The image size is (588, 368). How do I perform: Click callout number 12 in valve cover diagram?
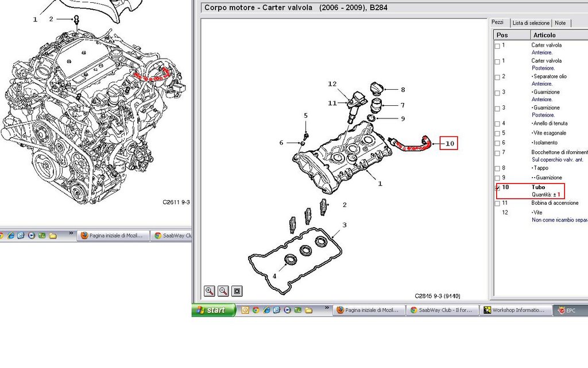click(x=332, y=84)
